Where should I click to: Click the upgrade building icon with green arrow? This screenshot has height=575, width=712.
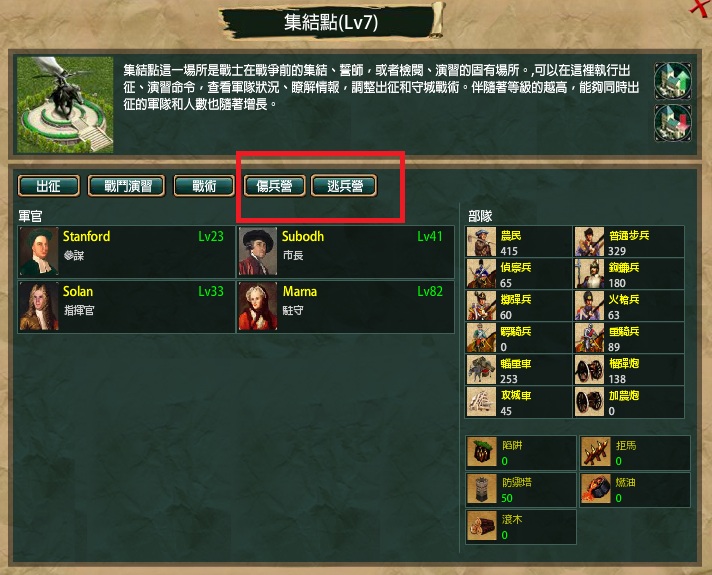point(672,81)
